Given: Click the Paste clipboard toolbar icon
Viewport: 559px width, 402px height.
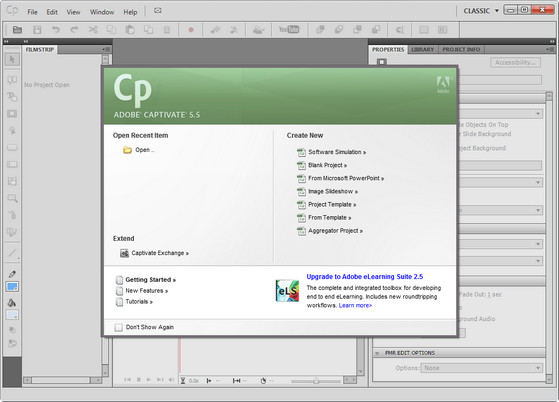Looking at the screenshot, I should coord(130,30).
